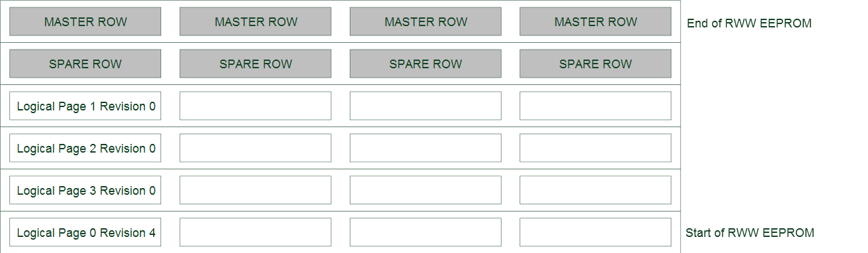Select the second MASTER ROW block
The width and height of the screenshot is (868, 253).
255,21
